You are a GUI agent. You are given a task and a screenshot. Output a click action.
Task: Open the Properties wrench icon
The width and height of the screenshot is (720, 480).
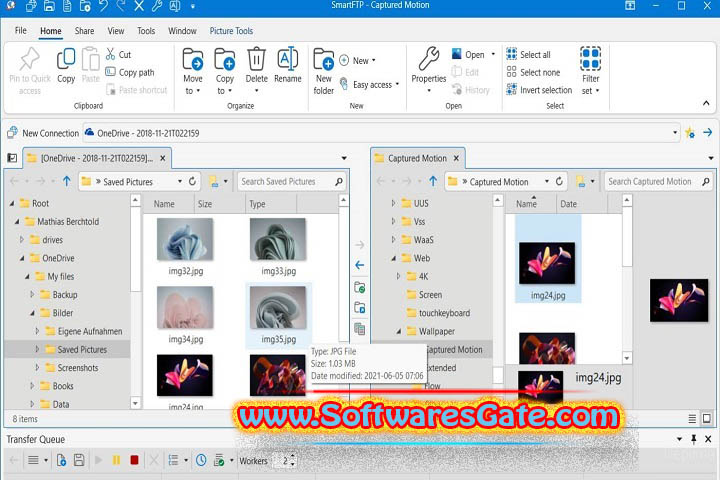(429, 59)
